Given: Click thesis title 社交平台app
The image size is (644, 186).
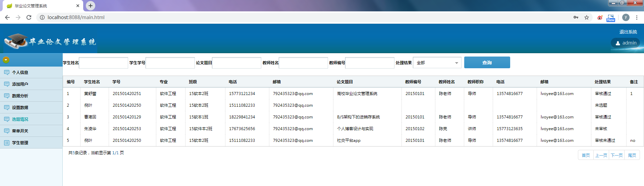Looking at the screenshot, I should [x=348, y=141].
